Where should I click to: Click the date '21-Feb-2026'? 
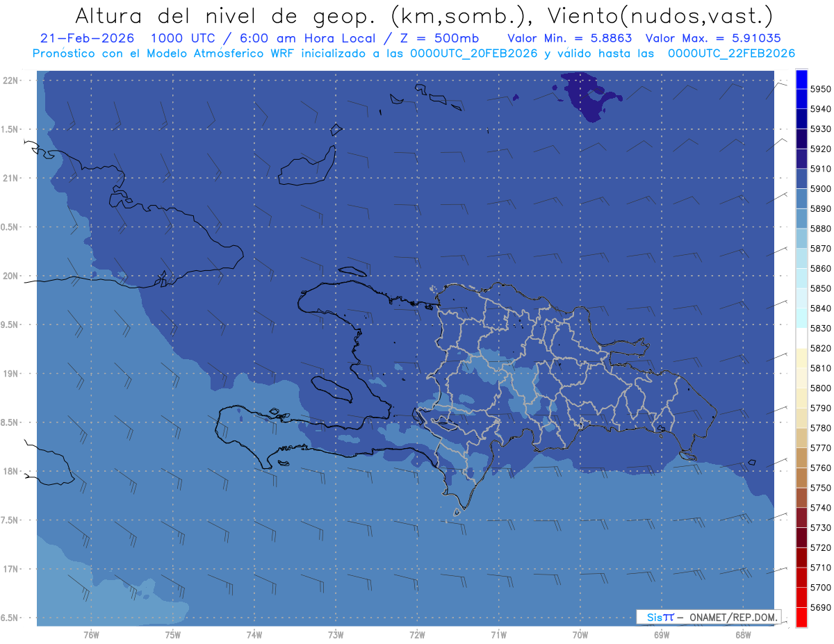pos(87,38)
